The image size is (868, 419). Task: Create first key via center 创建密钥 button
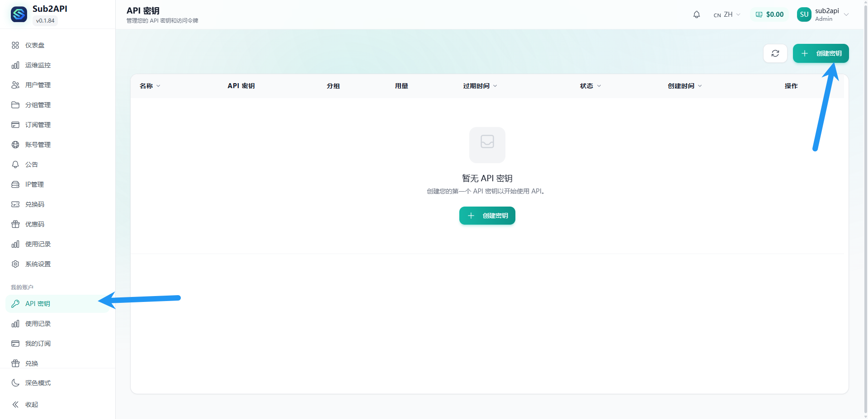point(487,216)
